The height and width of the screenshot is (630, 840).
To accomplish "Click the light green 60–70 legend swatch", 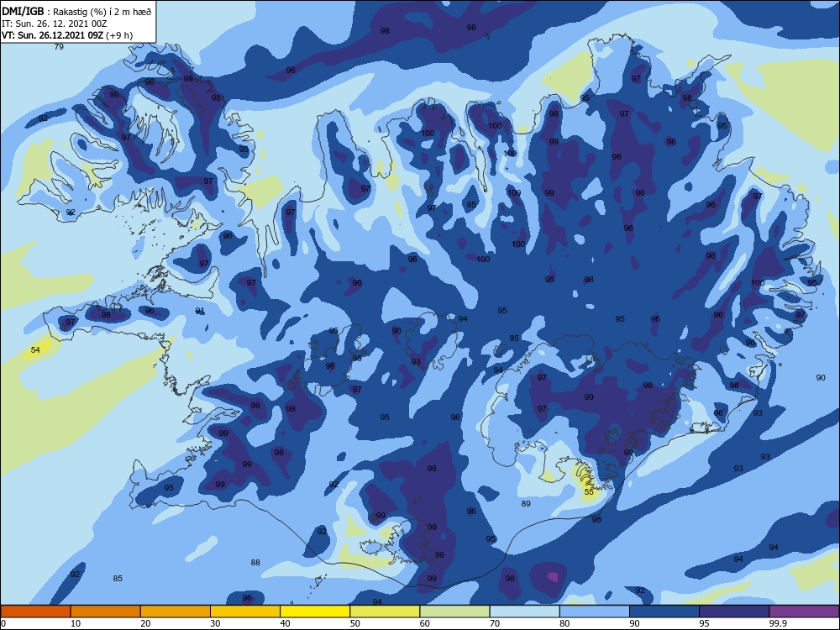I will coord(454,612).
